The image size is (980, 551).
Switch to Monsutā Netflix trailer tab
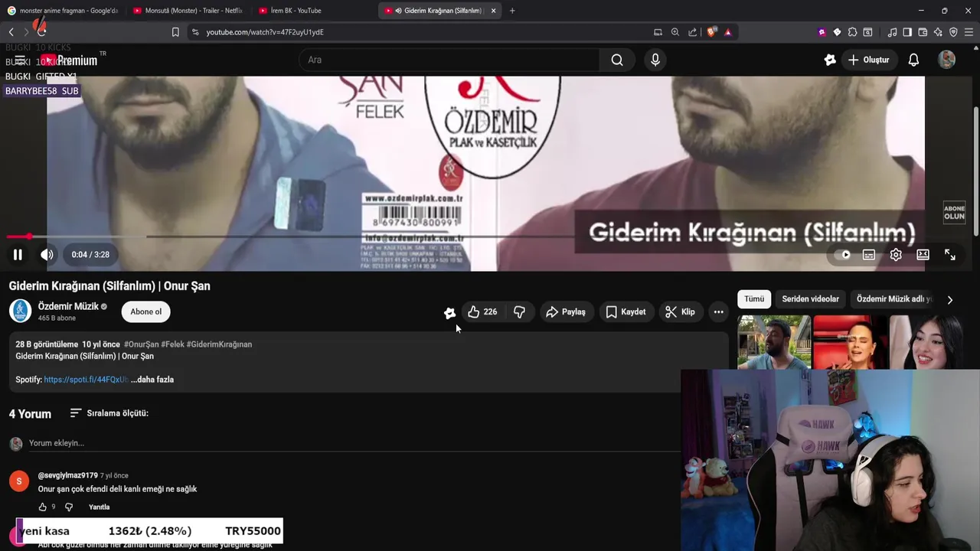point(187,11)
